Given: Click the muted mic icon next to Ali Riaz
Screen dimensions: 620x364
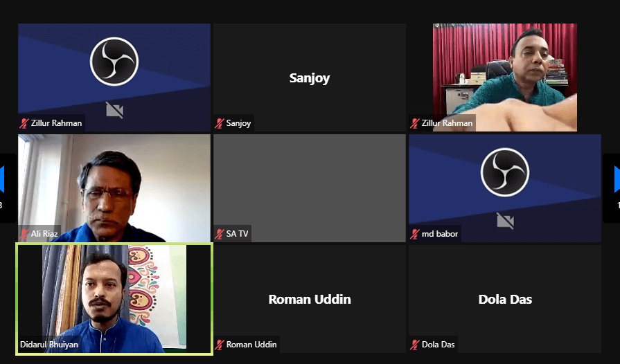Looking at the screenshot, I should [x=24, y=234].
